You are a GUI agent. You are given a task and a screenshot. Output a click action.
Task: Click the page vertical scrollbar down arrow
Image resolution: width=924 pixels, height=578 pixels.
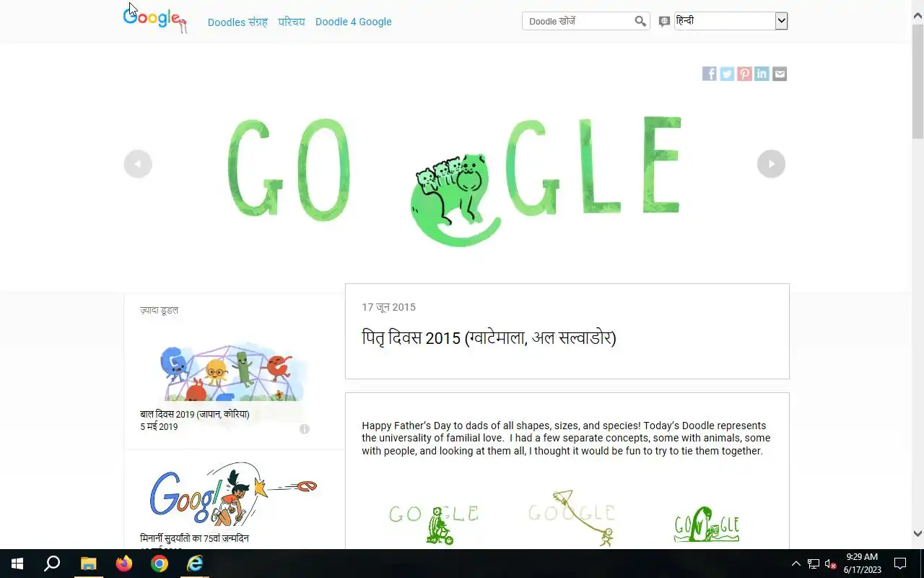tap(918, 534)
